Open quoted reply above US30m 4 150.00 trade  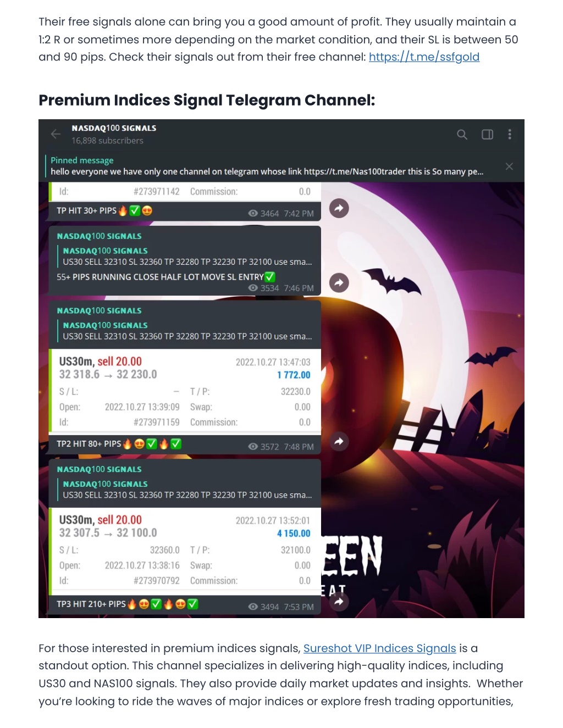tap(187, 490)
